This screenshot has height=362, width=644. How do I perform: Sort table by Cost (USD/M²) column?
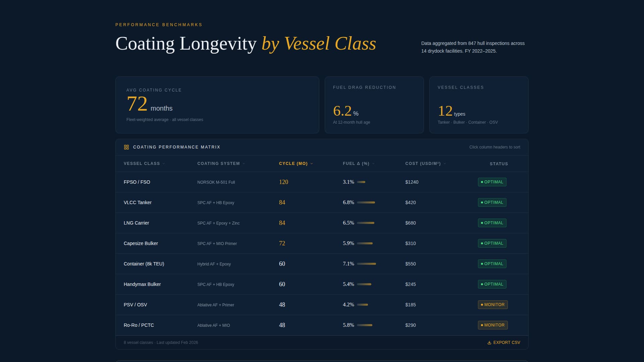click(423, 164)
